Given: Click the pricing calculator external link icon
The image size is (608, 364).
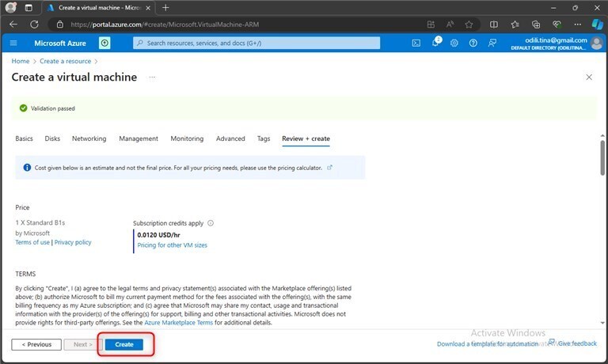Looking at the screenshot, I should click(329, 168).
